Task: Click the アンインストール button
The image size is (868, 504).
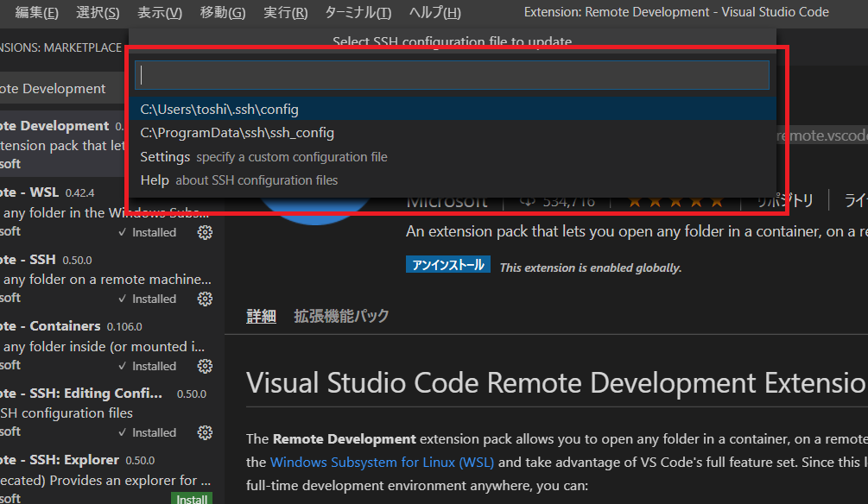Action: tap(448, 264)
